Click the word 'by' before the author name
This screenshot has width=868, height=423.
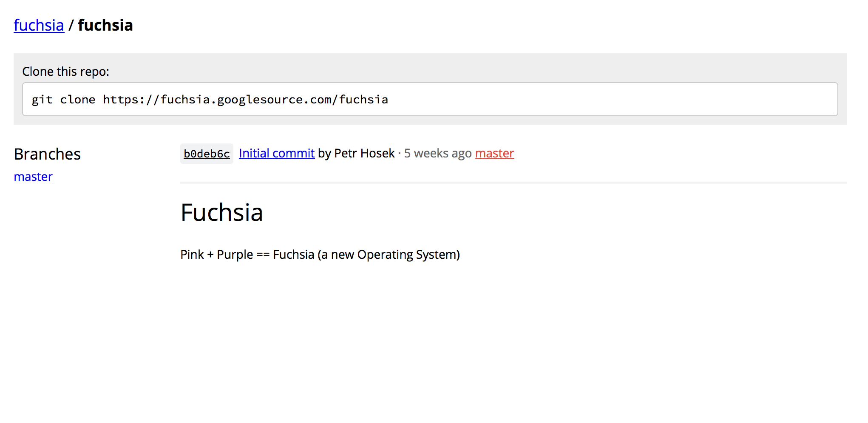[x=324, y=153]
